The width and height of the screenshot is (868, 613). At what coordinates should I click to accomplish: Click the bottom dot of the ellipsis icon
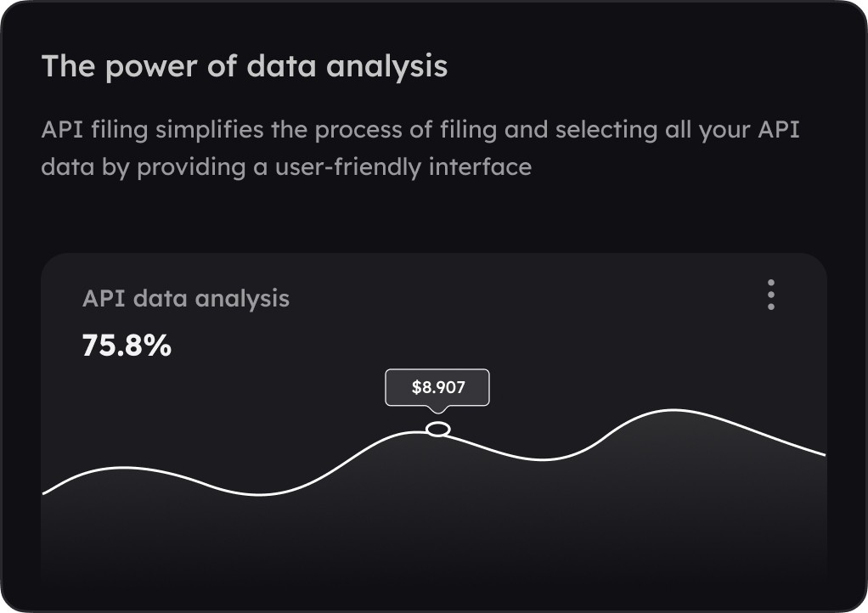tap(771, 306)
